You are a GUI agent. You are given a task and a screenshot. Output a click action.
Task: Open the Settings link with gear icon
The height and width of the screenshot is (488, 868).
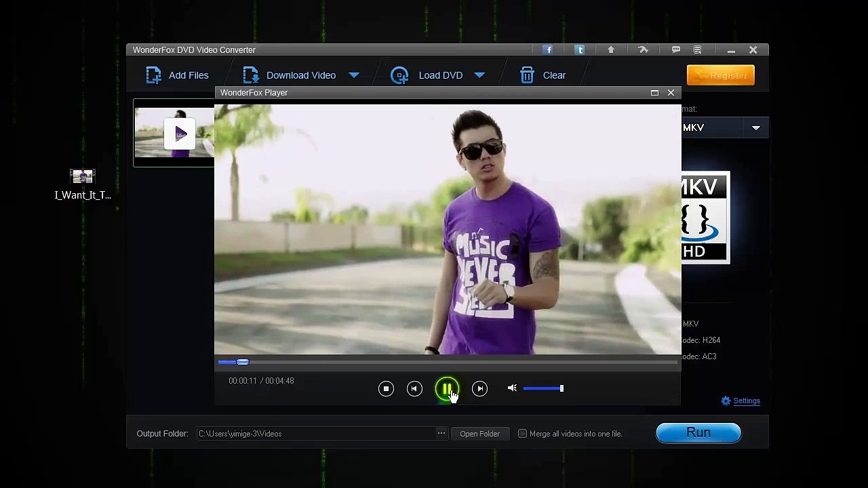(x=741, y=401)
